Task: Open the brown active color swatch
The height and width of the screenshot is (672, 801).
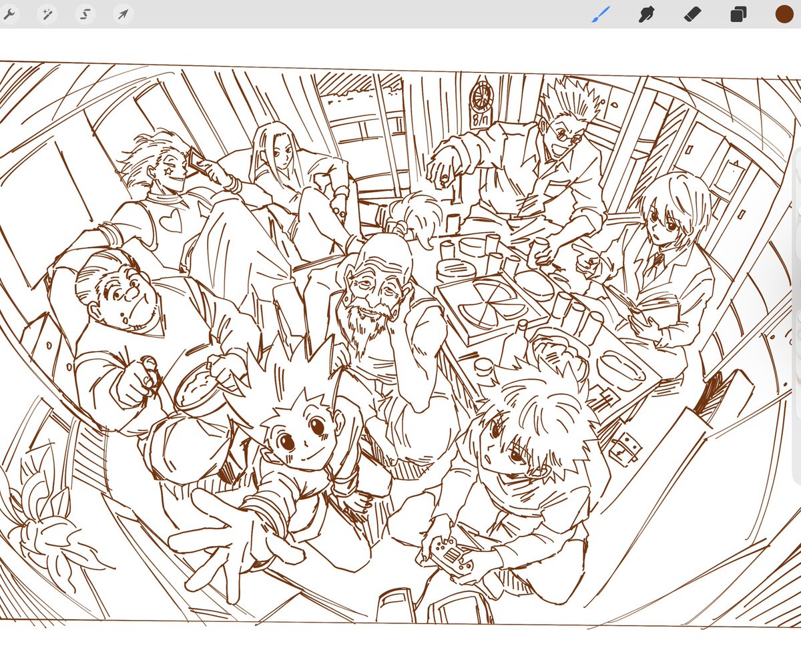Action: coord(784,14)
